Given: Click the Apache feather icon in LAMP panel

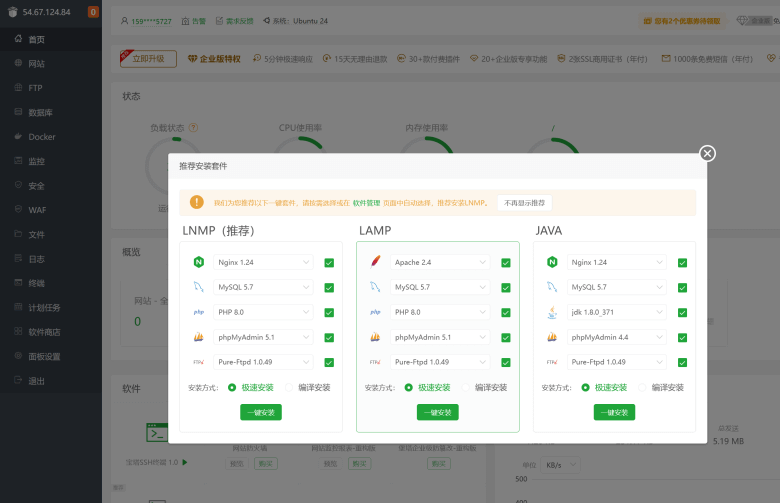Looking at the screenshot, I should pos(375,262).
